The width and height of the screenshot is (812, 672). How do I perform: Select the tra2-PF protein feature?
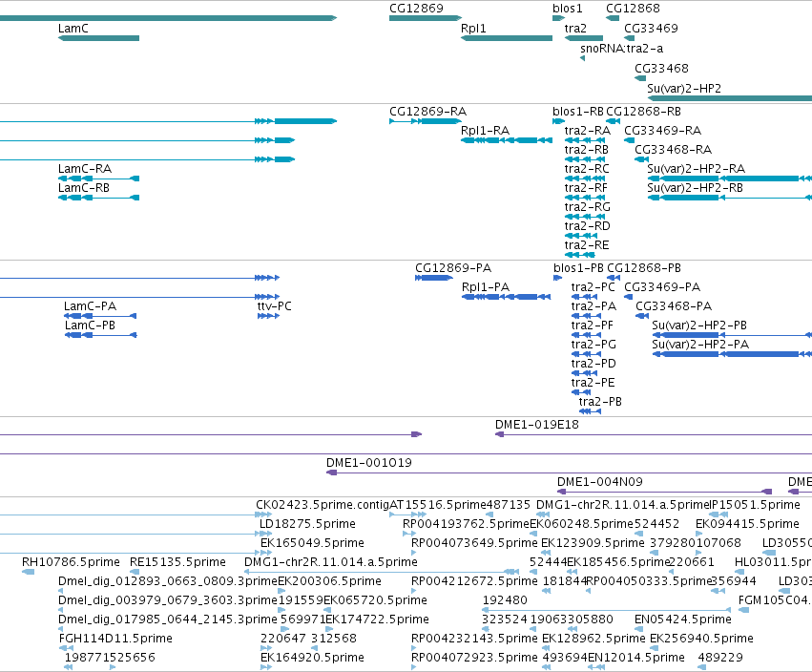point(586,335)
